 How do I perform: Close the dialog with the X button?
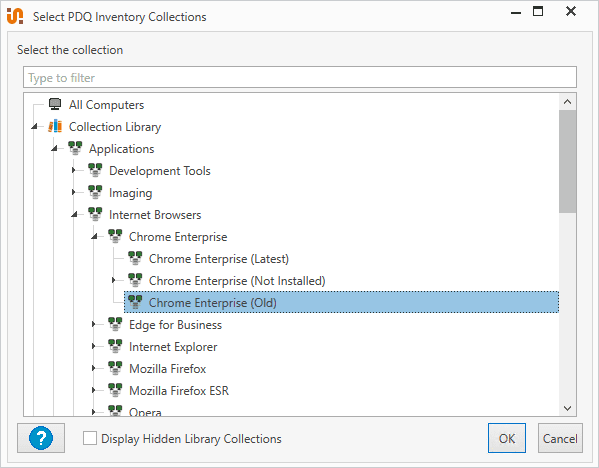pos(571,11)
